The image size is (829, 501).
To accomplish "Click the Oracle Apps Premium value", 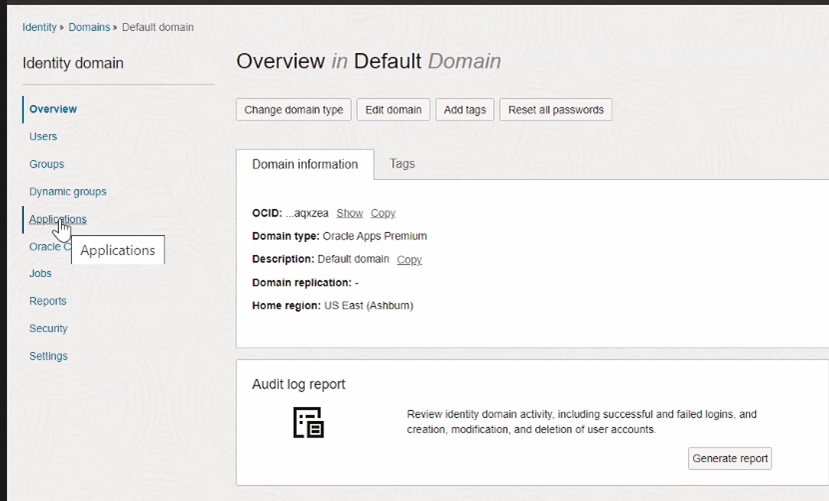I will click(x=375, y=236).
